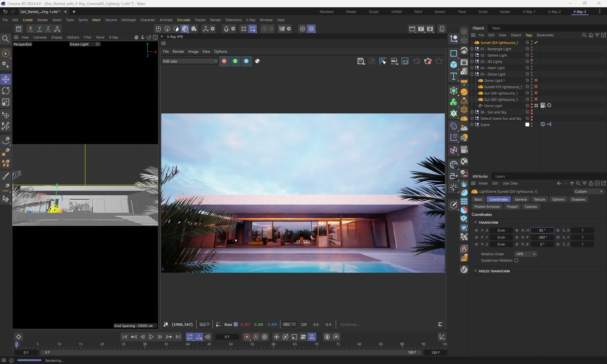Select the Move tool in the left toolbar
The width and height of the screenshot is (607, 364).
6,79
